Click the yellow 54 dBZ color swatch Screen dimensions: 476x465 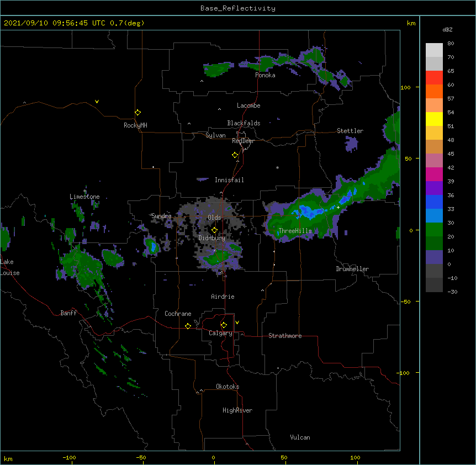point(434,119)
